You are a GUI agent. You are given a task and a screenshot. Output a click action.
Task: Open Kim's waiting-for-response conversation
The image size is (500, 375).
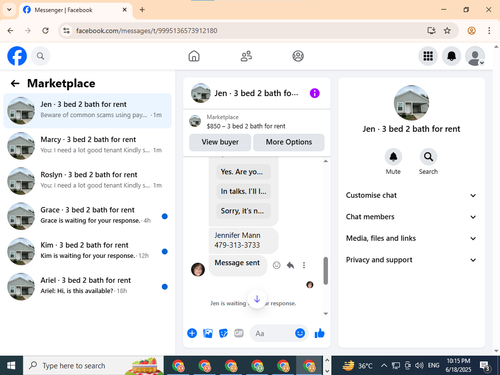pos(87,251)
